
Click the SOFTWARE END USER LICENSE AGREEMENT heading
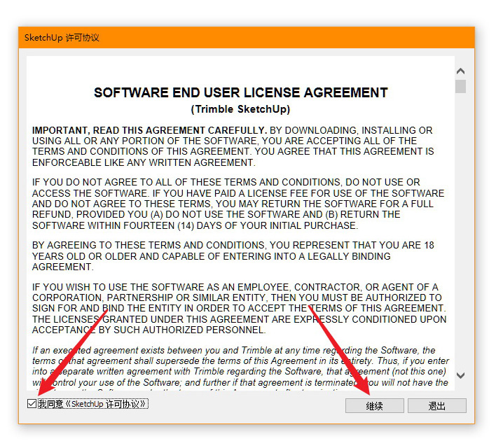[241, 92]
